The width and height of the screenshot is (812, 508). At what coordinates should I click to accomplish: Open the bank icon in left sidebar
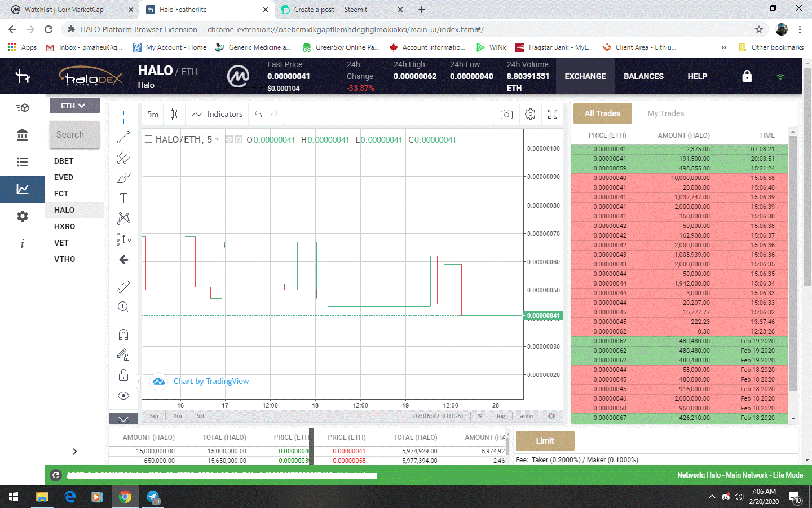click(23, 135)
